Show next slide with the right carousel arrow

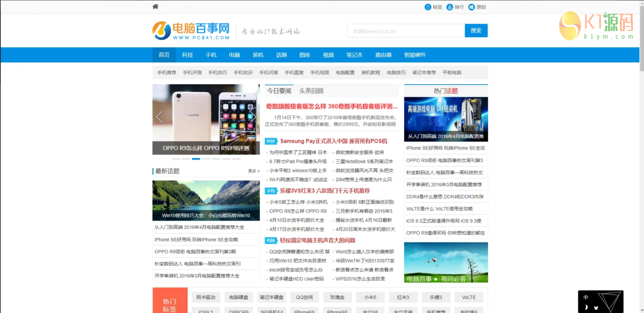tap(253, 117)
